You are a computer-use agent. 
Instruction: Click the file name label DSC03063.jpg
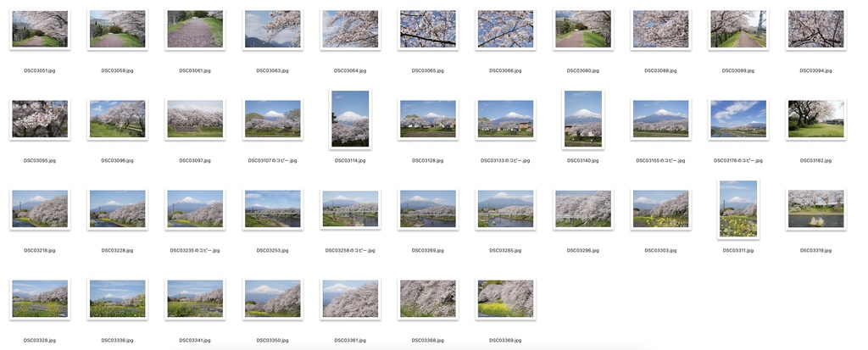coord(272,71)
